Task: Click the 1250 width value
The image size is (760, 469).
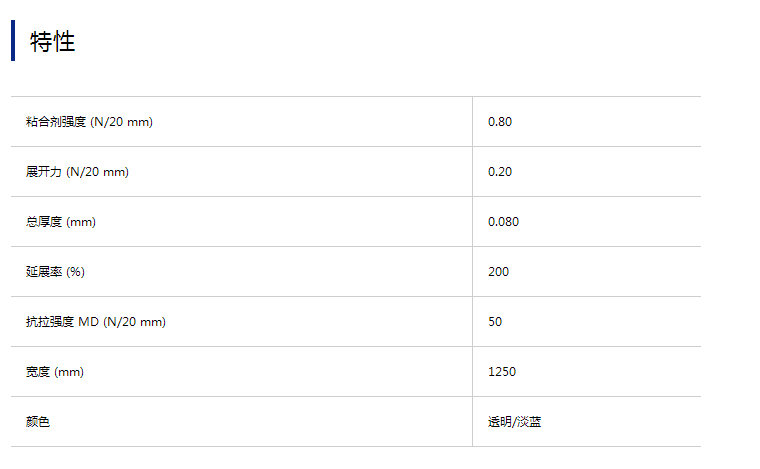Action: [x=502, y=372]
